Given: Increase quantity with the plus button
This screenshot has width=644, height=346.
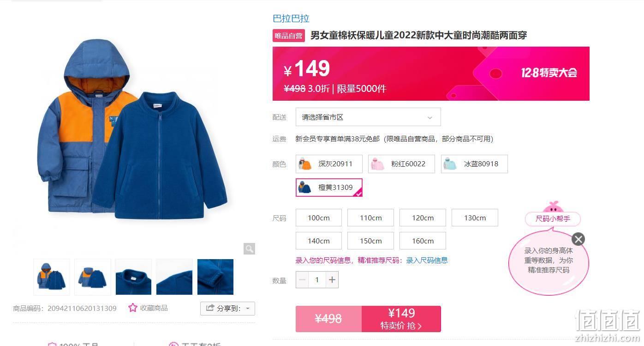Looking at the screenshot, I should [x=332, y=279].
